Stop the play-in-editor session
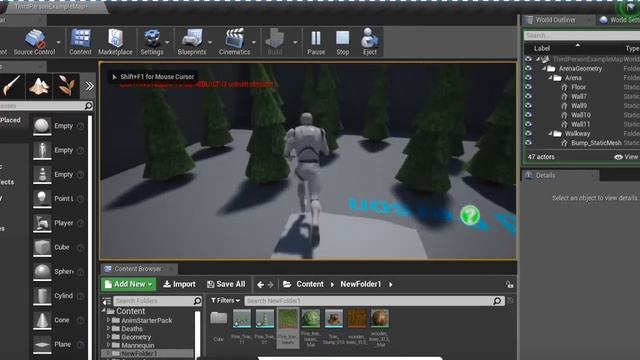This screenshot has height=360, width=640. click(342, 42)
